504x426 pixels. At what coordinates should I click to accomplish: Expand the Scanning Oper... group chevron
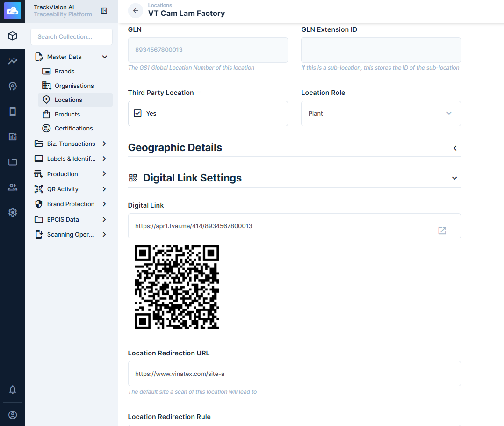click(104, 234)
